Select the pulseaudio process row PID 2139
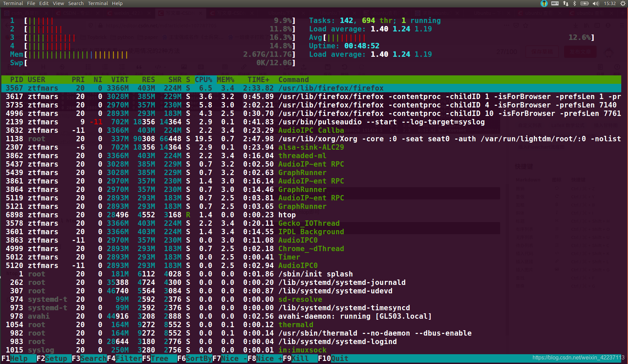 (x=311, y=122)
